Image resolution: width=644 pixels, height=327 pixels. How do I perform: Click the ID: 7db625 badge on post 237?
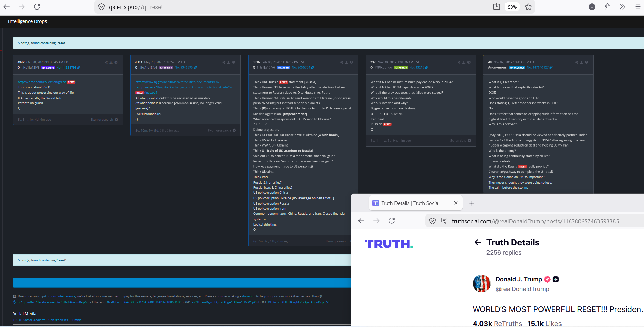point(401,68)
